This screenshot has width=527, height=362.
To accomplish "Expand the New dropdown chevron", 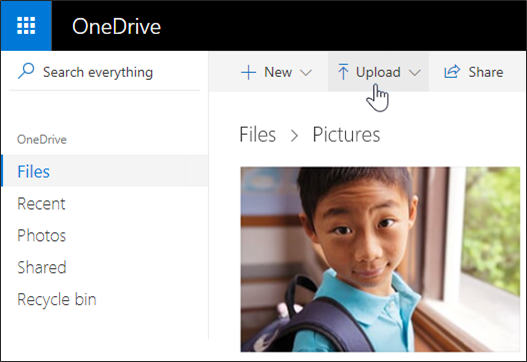I will (306, 73).
